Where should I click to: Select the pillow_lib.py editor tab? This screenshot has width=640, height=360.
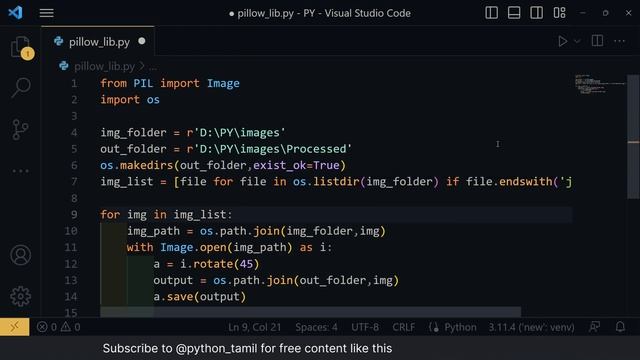point(98,41)
